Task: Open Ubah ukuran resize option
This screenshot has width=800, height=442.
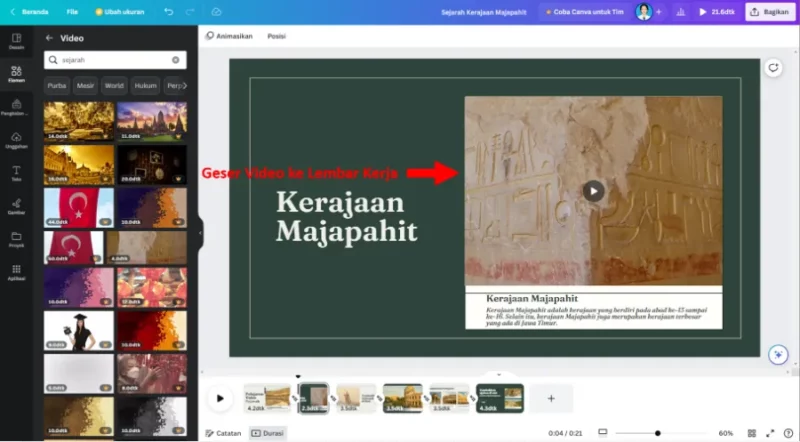Action: tap(120, 12)
